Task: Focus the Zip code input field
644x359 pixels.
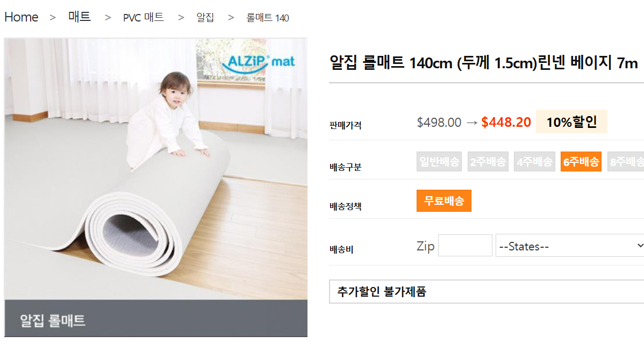Action: coord(465,246)
